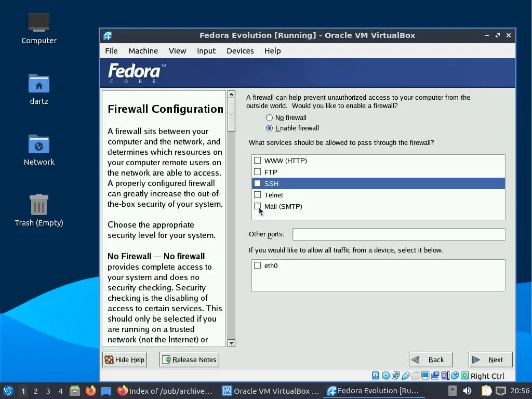This screenshot has height=399, width=532.
Task: Click the display status icon
Action: coord(425,376)
